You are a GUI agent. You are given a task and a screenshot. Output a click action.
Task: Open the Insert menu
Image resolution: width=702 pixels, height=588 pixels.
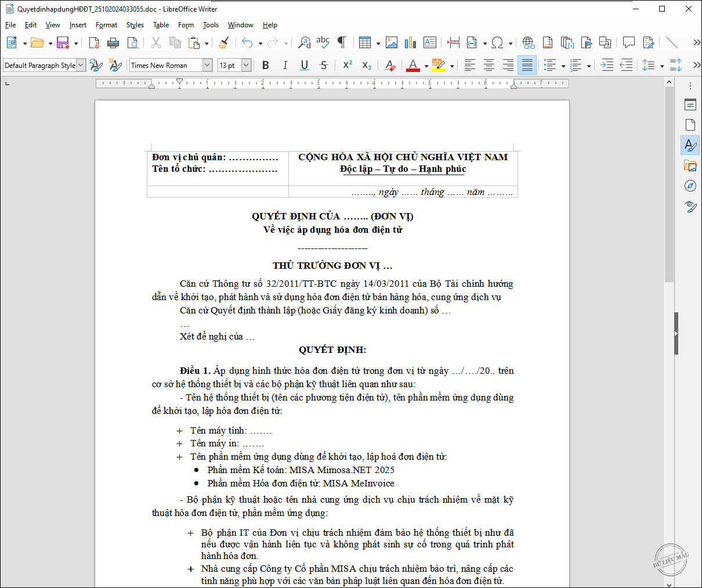tap(78, 25)
